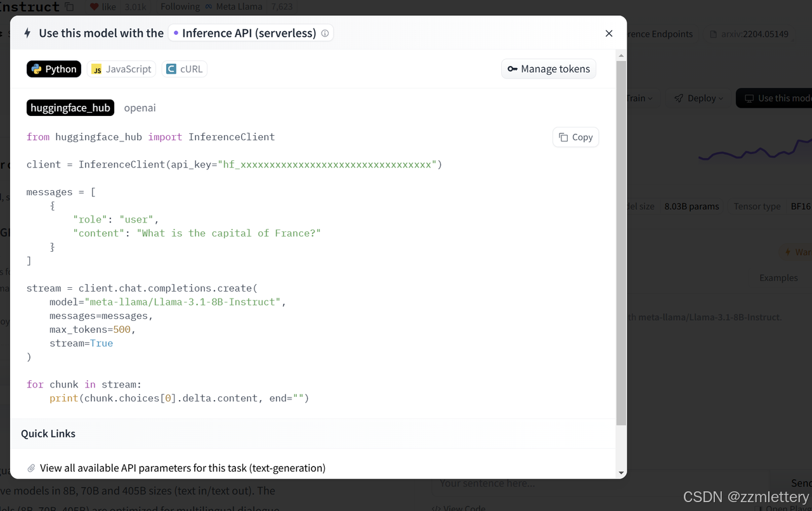Switch to the cURL tab
Viewport: 812px width, 511px height.
[x=185, y=69]
